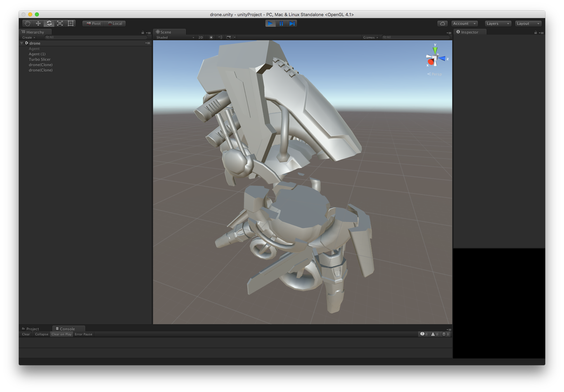The image size is (564, 392).
Task: Toggle 2D view mode
Action: coord(201,38)
